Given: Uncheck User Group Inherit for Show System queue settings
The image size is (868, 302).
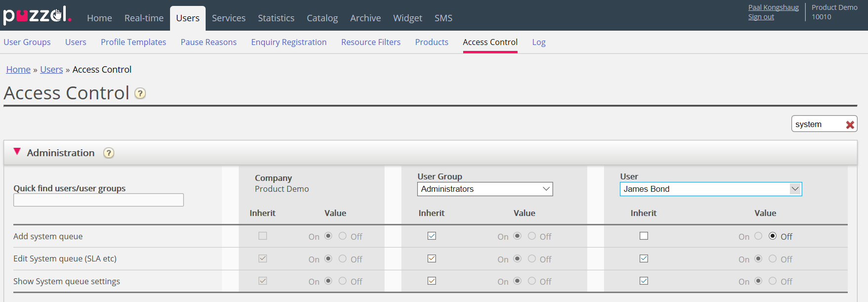Looking at the screenshot, I should (x=432, y=281).
